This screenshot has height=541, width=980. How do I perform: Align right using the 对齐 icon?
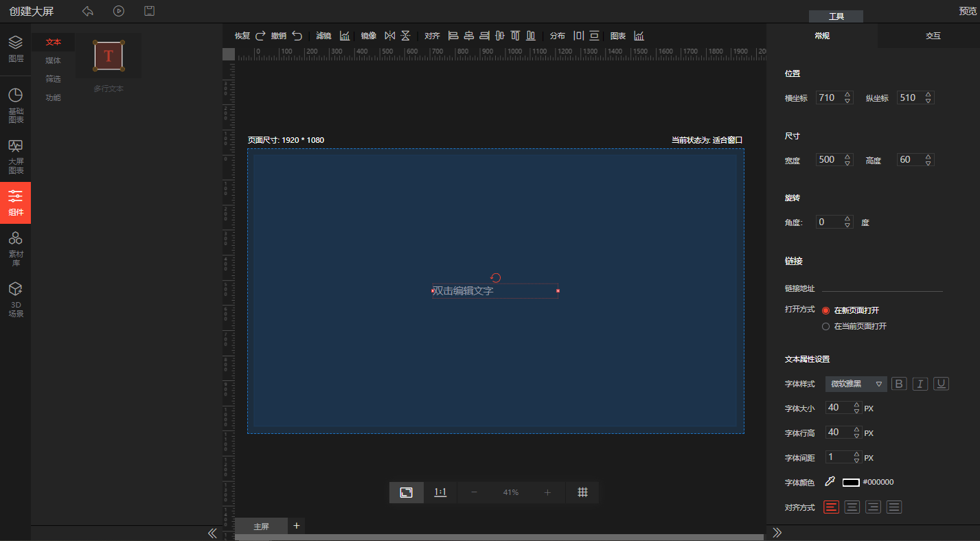(485, 36)
